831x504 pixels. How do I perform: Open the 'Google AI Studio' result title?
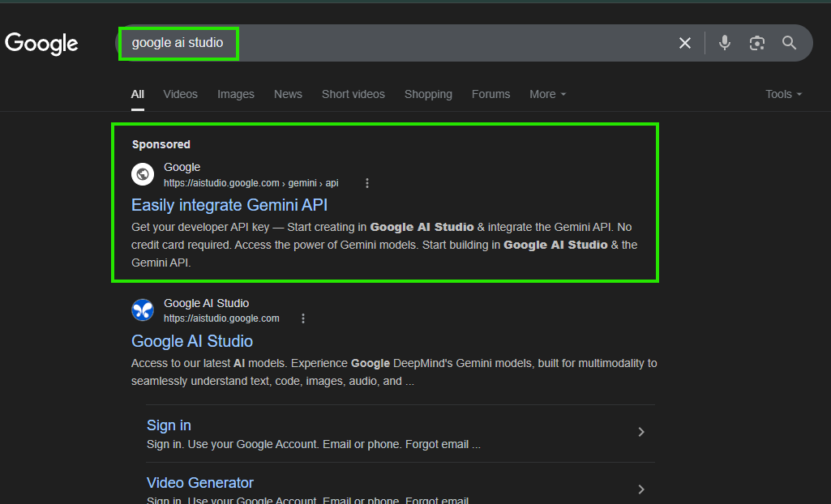coord(192,341)
